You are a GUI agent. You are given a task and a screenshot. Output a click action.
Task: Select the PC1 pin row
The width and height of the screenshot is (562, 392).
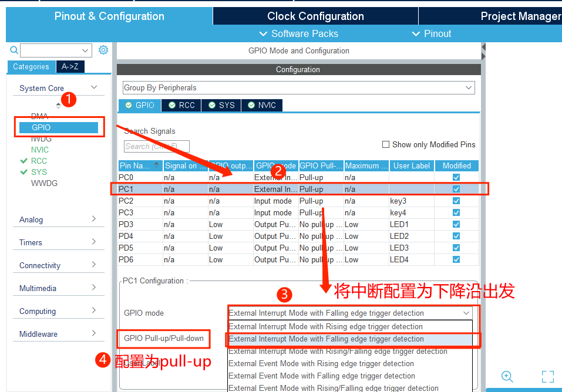click(298, 189)
